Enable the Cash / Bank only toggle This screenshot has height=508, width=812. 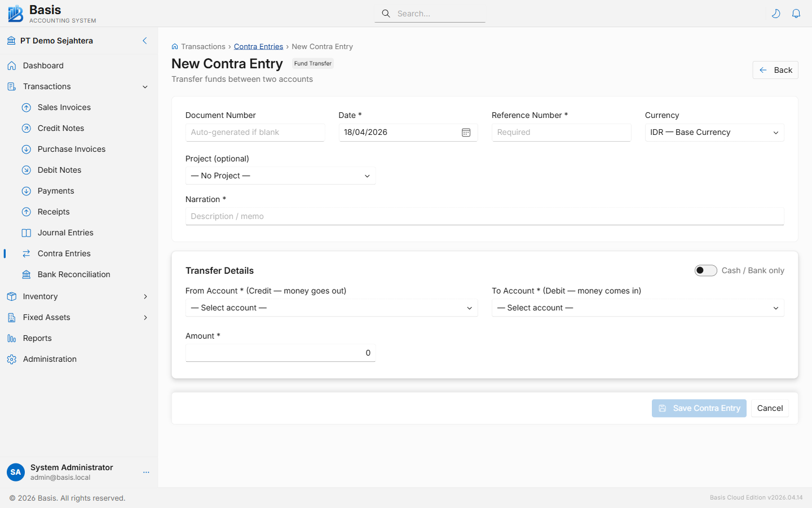tap(705, 270)
